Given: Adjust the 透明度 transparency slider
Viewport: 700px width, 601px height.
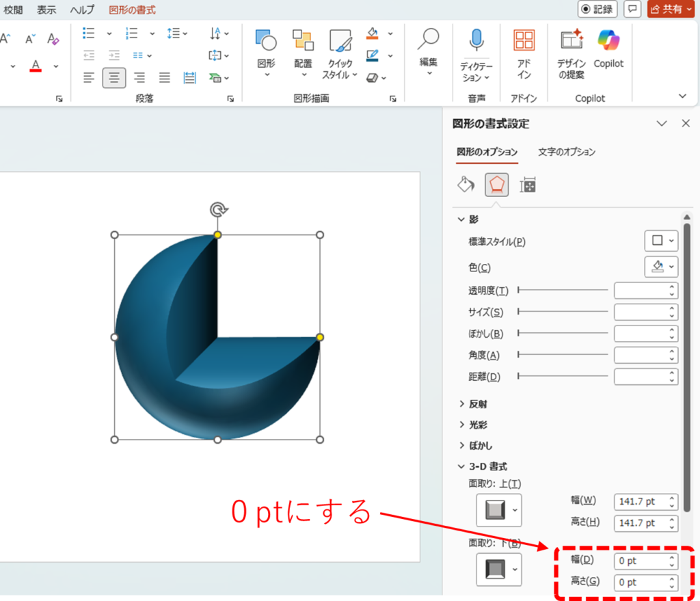Looking at the screenshot, I should click(x=563, y=291).
